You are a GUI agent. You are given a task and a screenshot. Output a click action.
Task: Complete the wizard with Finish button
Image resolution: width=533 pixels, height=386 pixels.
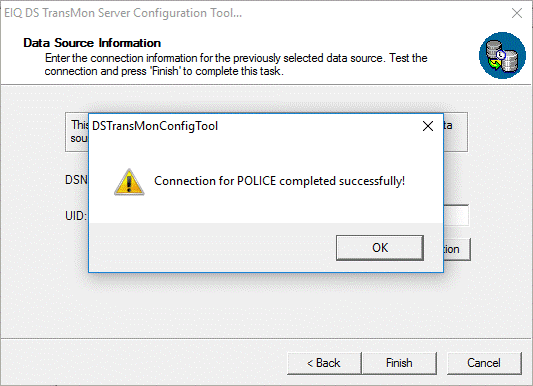(x=399, y=363)
